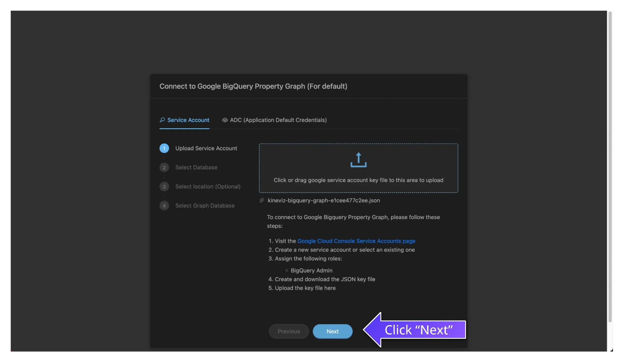644x362 pixels.
Task: Click the dashed upload drop area text
Action: click(x=358, y=180)
